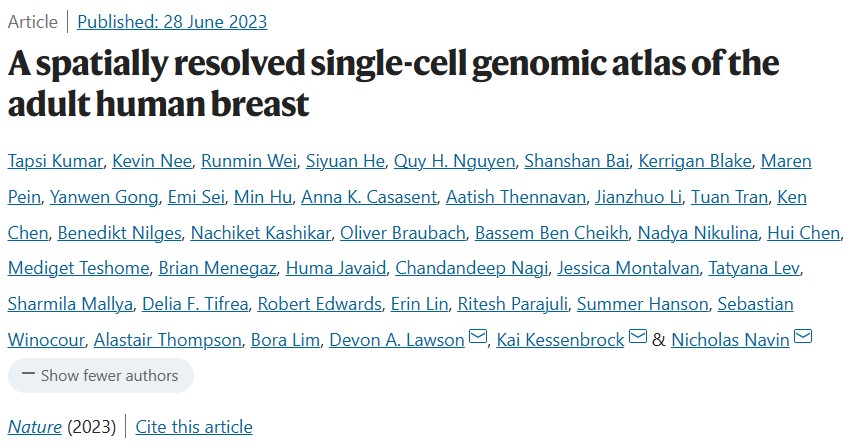Select author Kevin Nee

152,162
